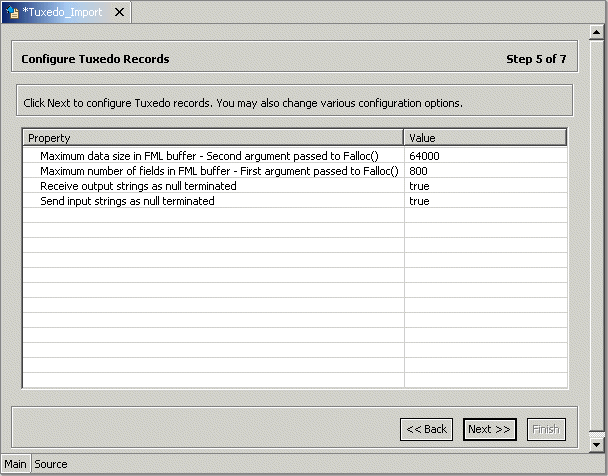
Task: Click the disabled Finish button
Action: (x=546, y=429)
